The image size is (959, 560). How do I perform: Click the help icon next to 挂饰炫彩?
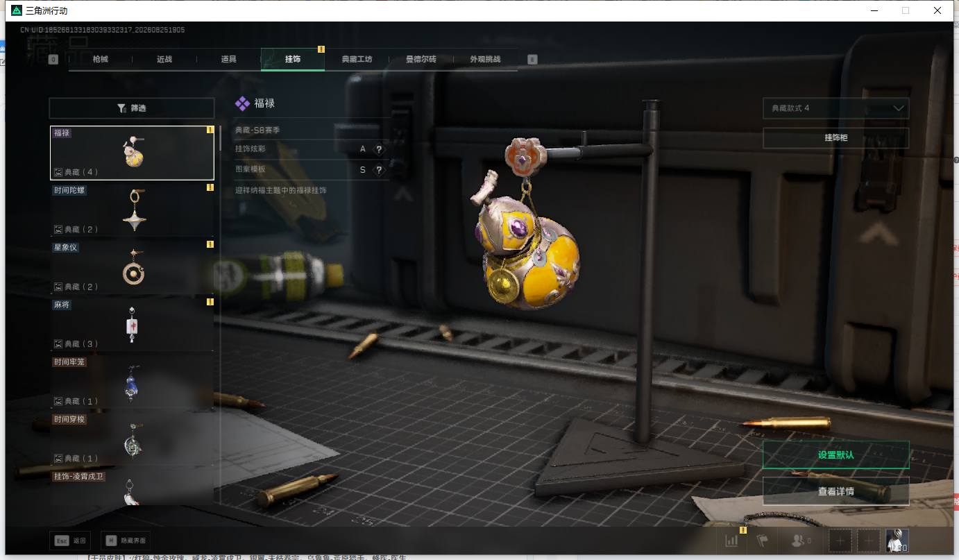pyautogui.click(x=378, y=149)
